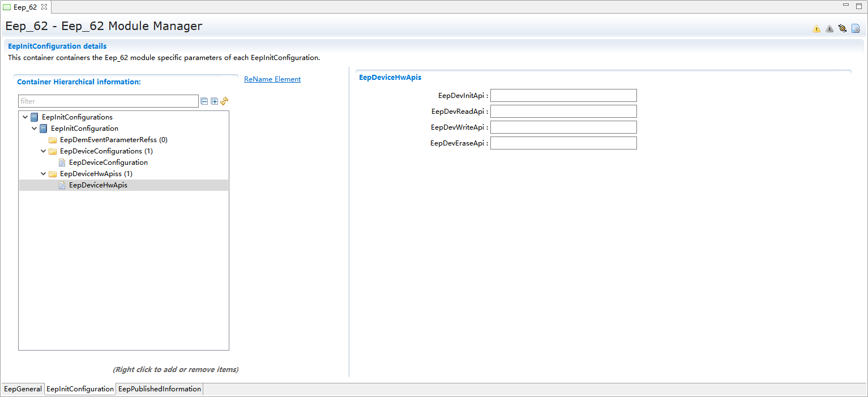Switch to the EepGeneral tab
This screenshot has width=868, height=397.
pos(23,389)
